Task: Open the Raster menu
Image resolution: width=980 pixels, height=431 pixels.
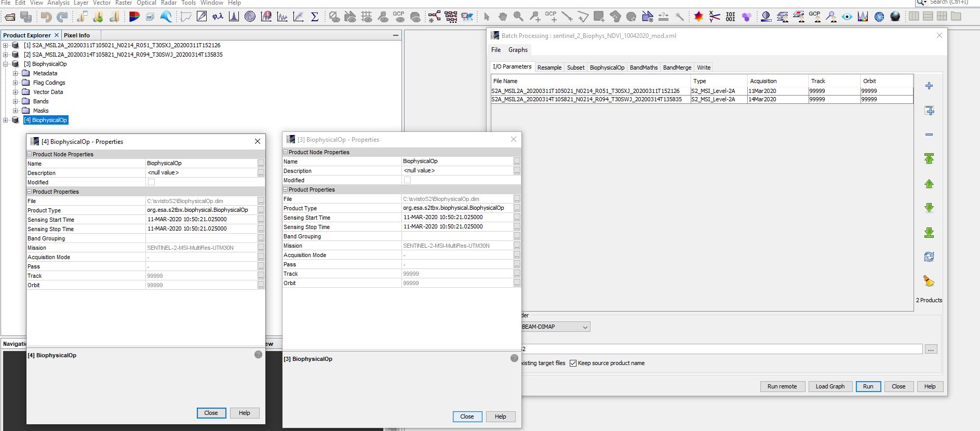Action: (x=123, y=3)
